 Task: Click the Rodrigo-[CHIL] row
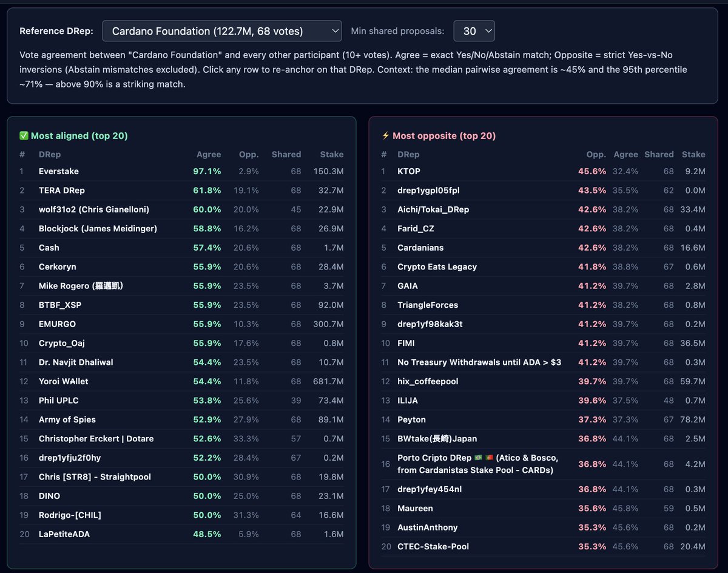(181, 515)
